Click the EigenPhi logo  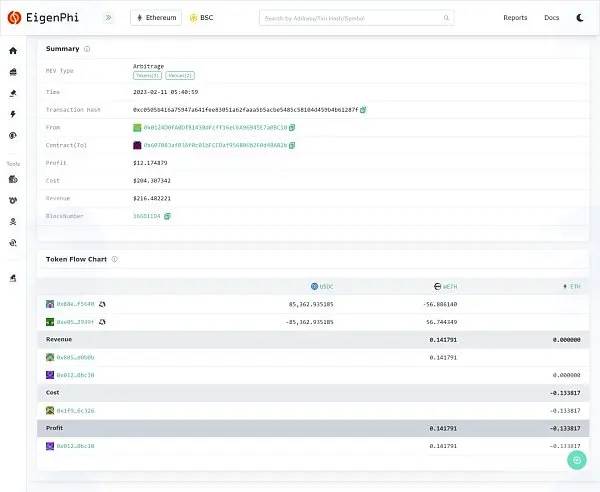pyautogui.click(x=43, y=18)
